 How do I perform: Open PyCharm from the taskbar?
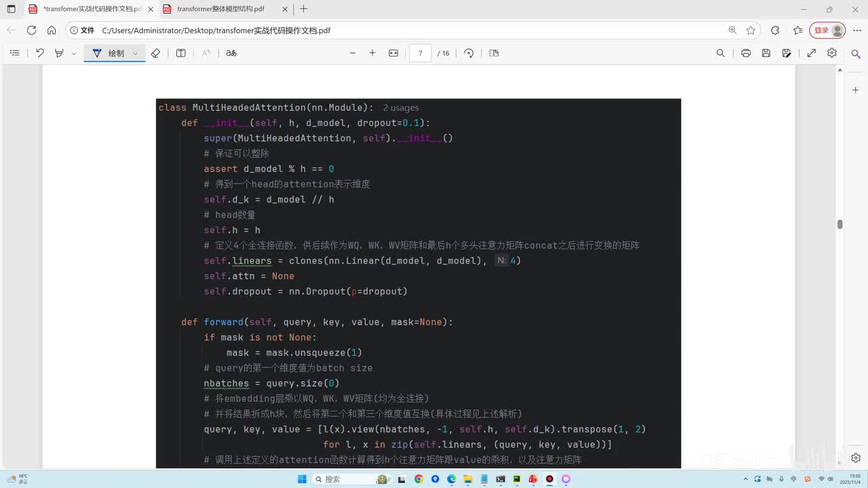tap(517, 479)
